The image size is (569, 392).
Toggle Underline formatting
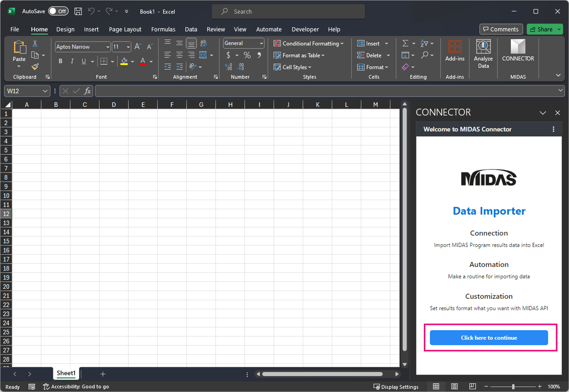point(84,61)
